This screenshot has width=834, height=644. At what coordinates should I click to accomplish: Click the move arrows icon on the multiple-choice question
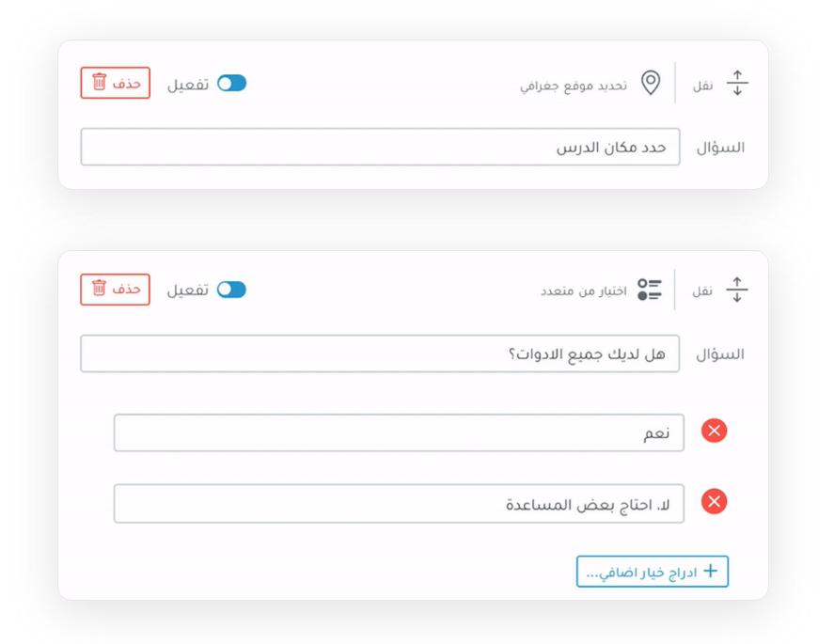[x=737, y=290]
